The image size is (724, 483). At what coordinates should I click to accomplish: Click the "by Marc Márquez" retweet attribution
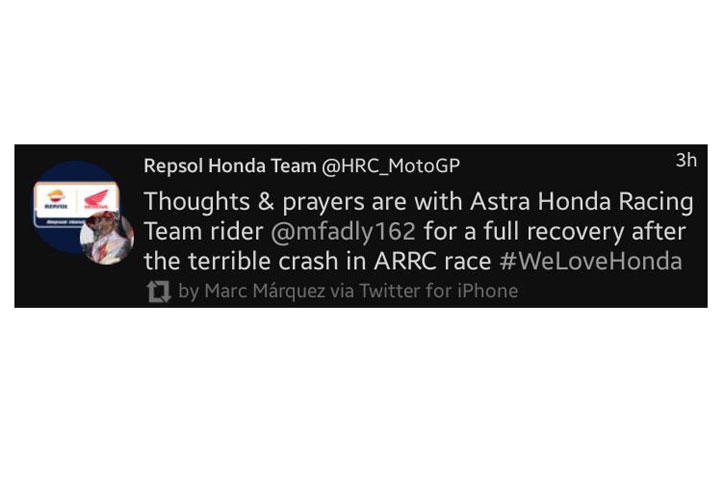(252, 291)
